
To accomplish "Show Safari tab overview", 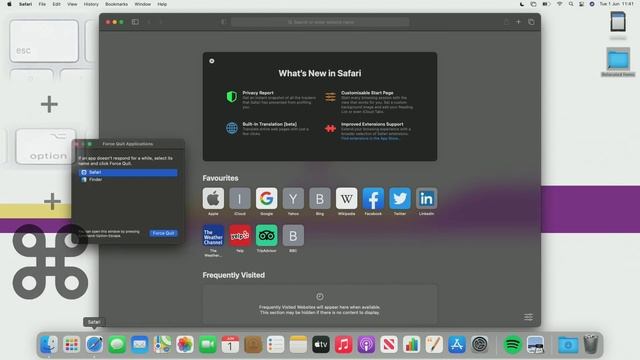I will [x=531, y=22].
